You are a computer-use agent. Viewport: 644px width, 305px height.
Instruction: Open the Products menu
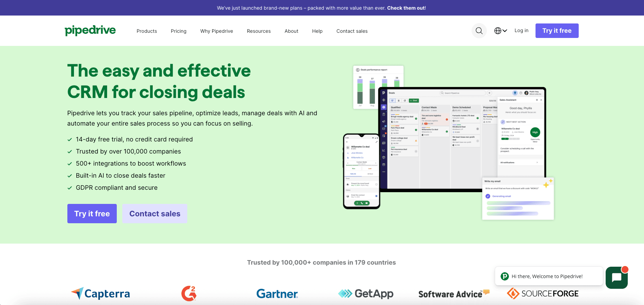coord(146,31)
